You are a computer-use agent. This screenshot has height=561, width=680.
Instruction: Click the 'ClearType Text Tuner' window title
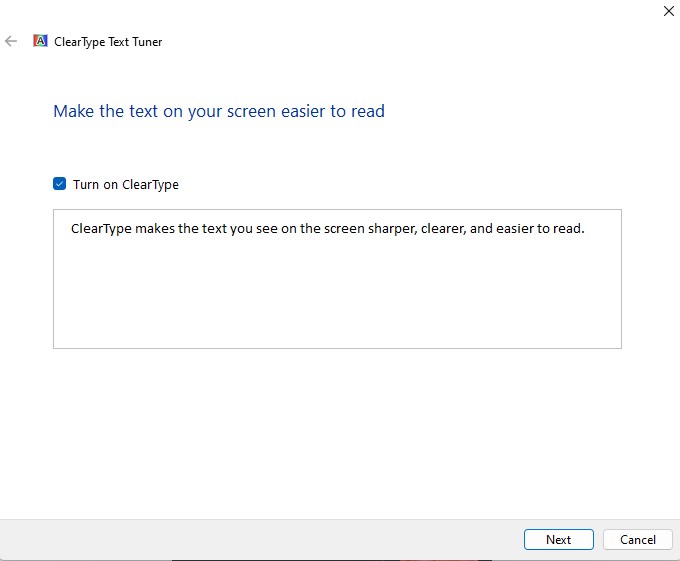pyautogui.click(x=108, y=42)
